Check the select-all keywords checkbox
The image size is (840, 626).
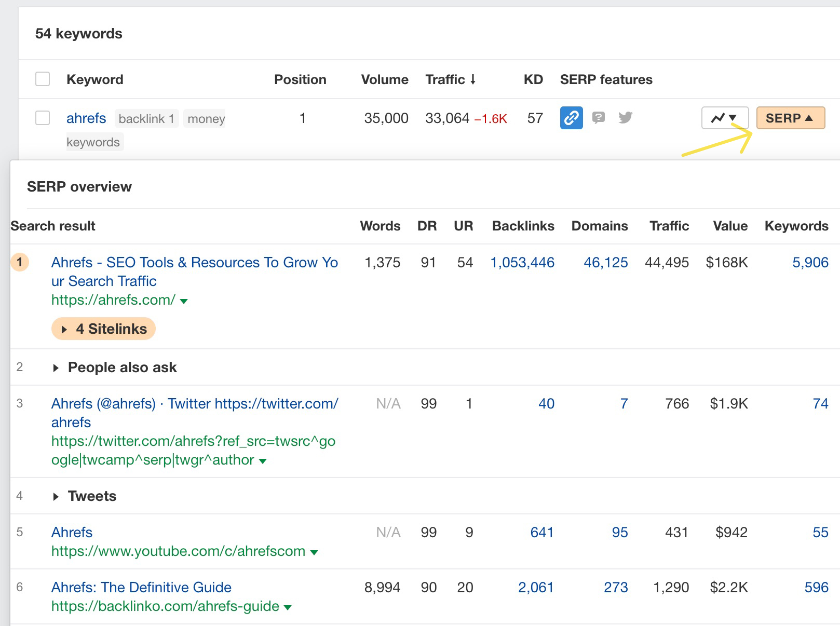42,79
